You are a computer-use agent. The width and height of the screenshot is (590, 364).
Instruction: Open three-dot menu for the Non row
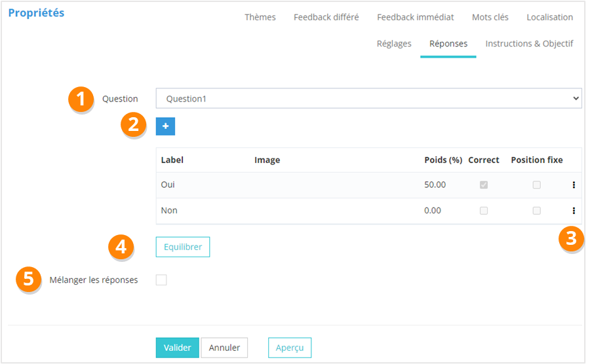click(x=574, y=211)
